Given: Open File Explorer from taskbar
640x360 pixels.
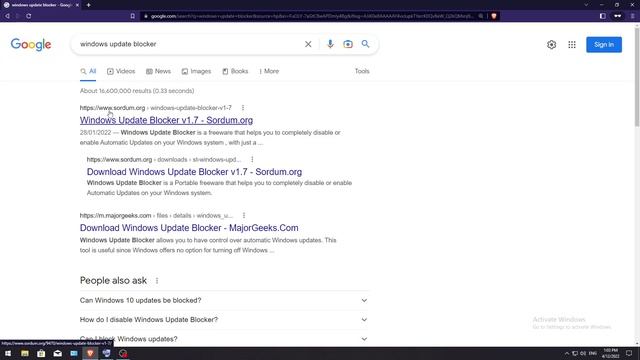Looking at the screenshot, I should [25, 353].
